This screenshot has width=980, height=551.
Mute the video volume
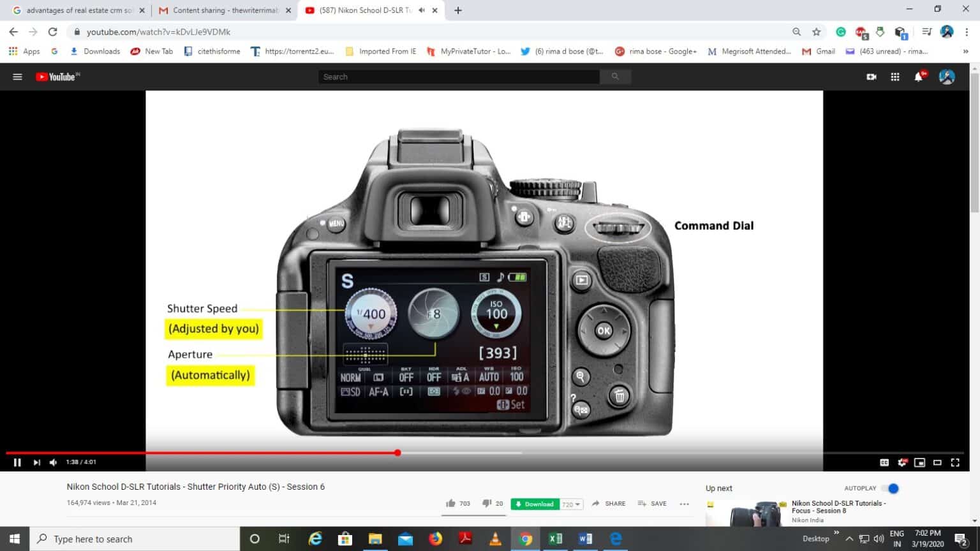[52, 462]
